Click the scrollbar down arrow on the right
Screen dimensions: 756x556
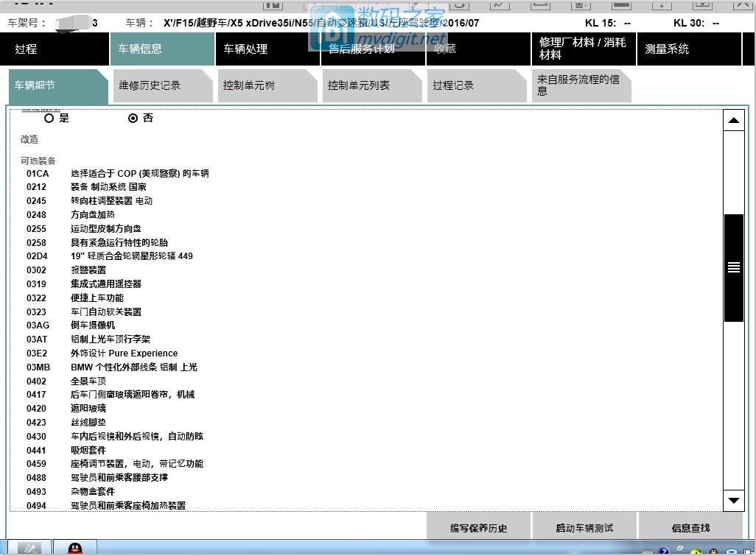click(734, 500)
